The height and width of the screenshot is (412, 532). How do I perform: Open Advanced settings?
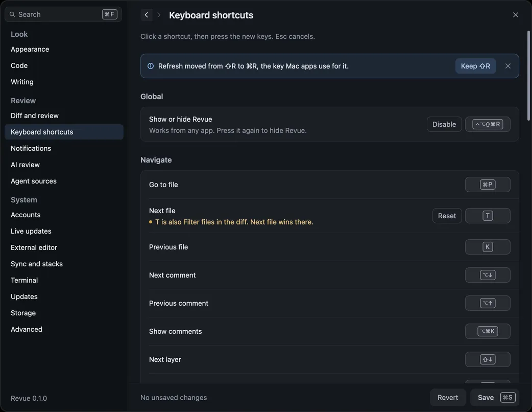64,329
